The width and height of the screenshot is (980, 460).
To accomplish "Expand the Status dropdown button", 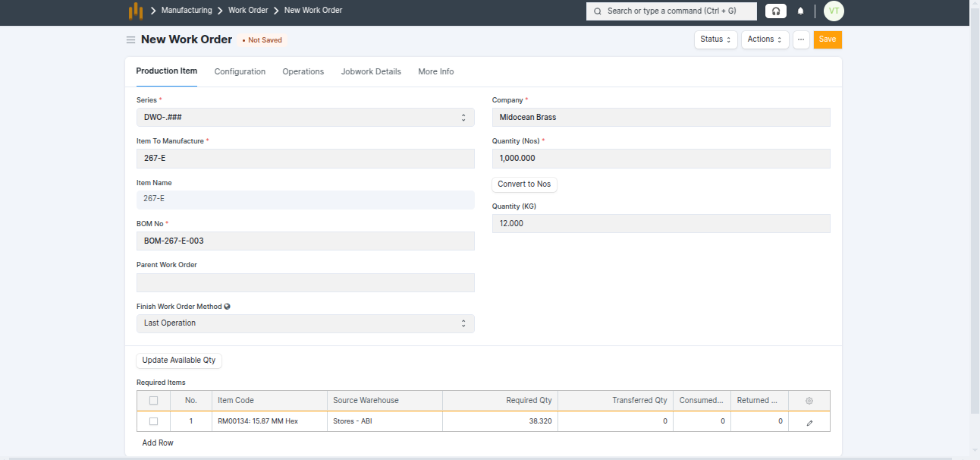I will pyautogui.click(x=715, y=39).
